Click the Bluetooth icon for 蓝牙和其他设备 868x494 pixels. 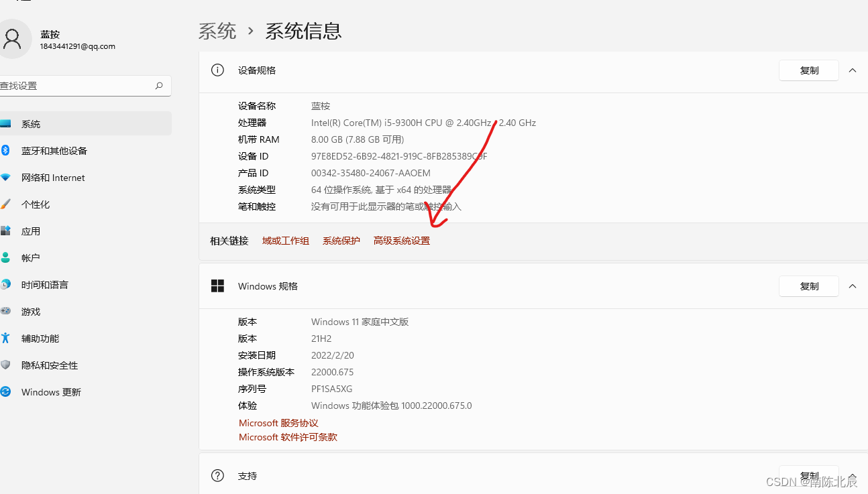[5, 151]
